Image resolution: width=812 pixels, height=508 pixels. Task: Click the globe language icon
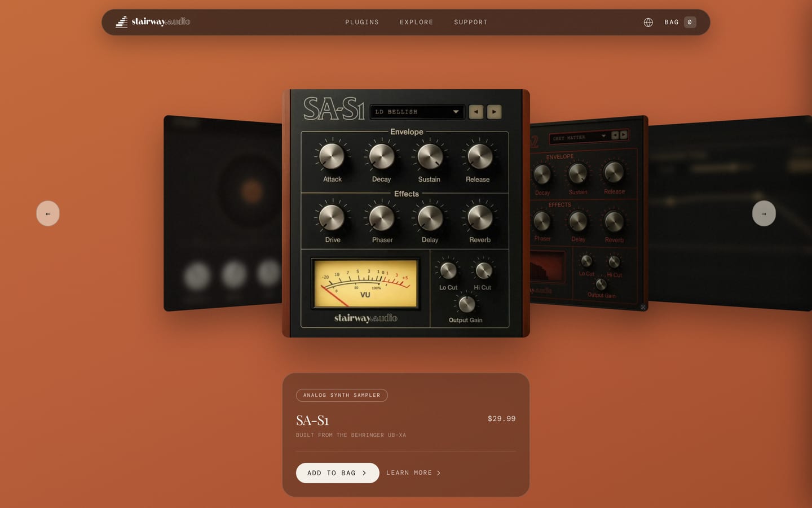coord(648,22)
